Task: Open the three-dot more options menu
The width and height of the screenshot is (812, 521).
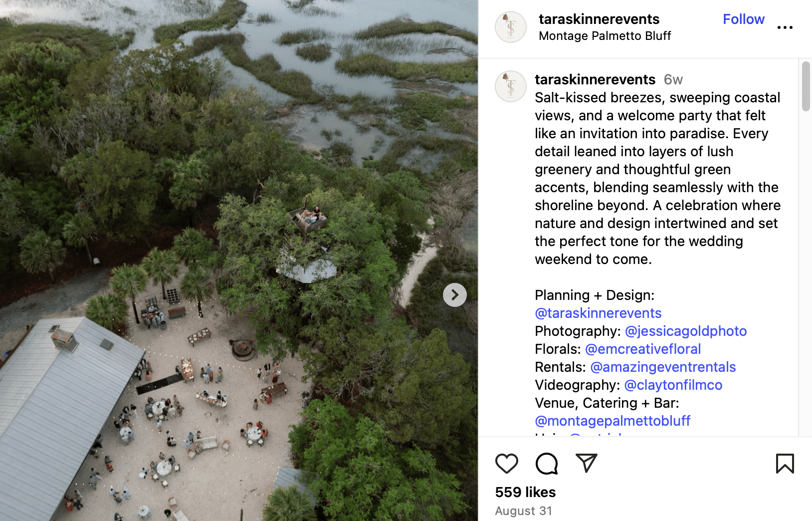Action: [785, 27]
